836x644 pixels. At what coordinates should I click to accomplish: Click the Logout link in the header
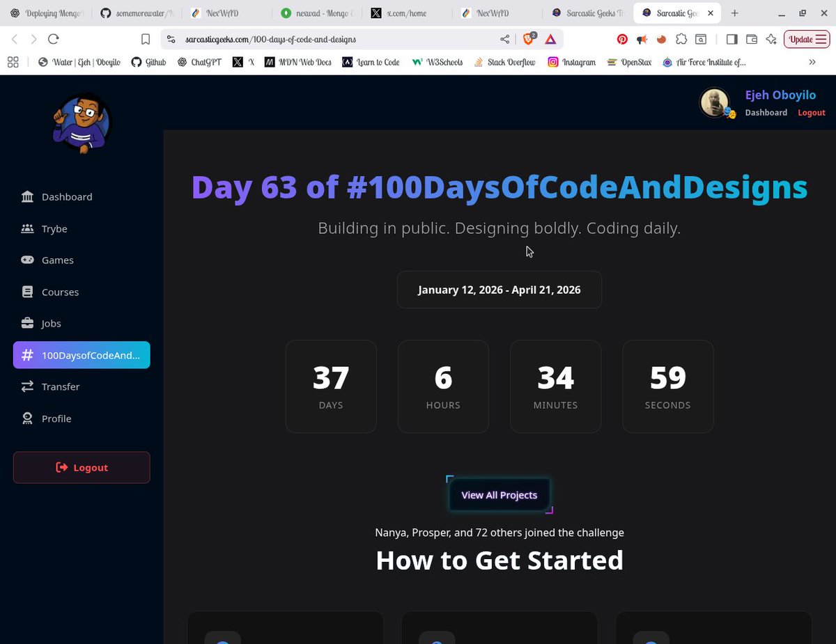(812, 113)
